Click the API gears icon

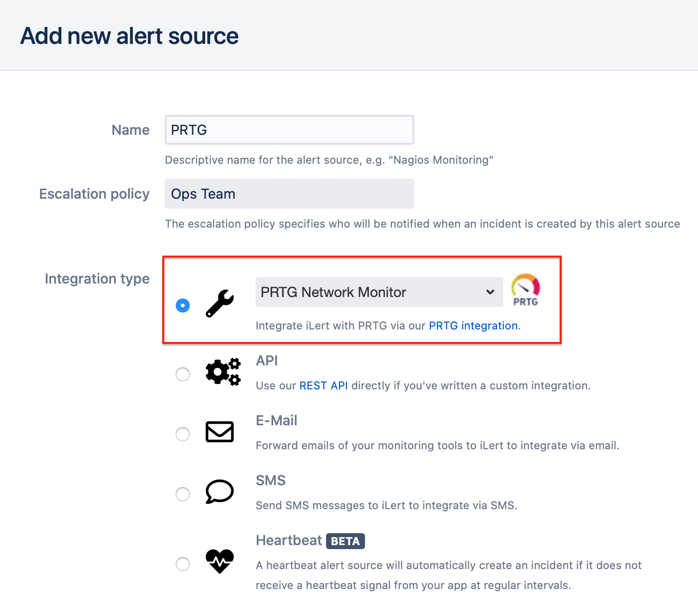click(223, 372)
